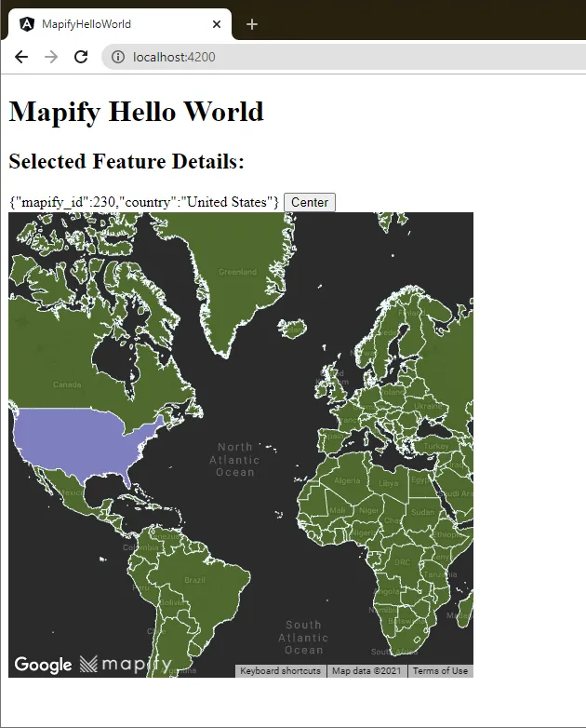
Task: Open a new browser tab
Action: (252, 24)
